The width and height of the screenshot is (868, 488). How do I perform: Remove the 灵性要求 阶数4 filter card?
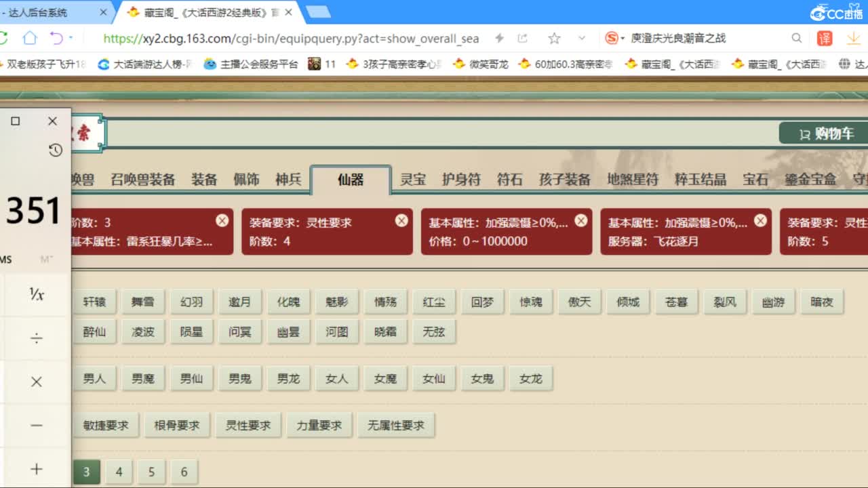point(401,221)
